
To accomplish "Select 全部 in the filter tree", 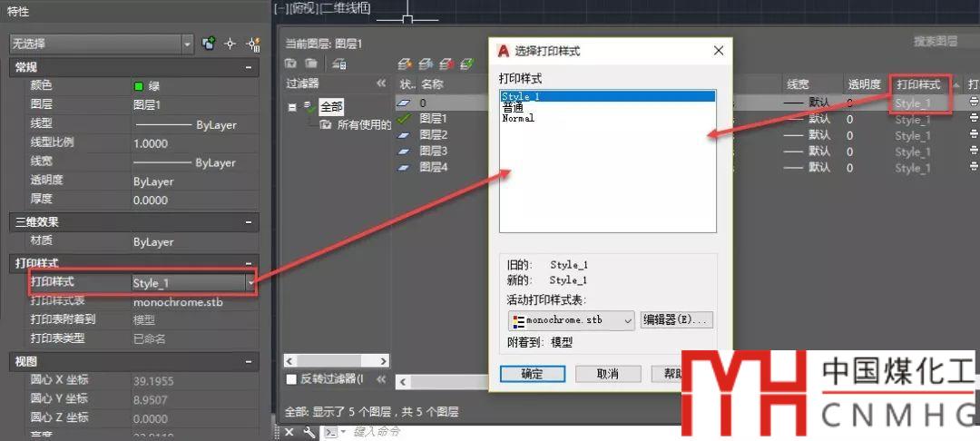I will 331,107.
